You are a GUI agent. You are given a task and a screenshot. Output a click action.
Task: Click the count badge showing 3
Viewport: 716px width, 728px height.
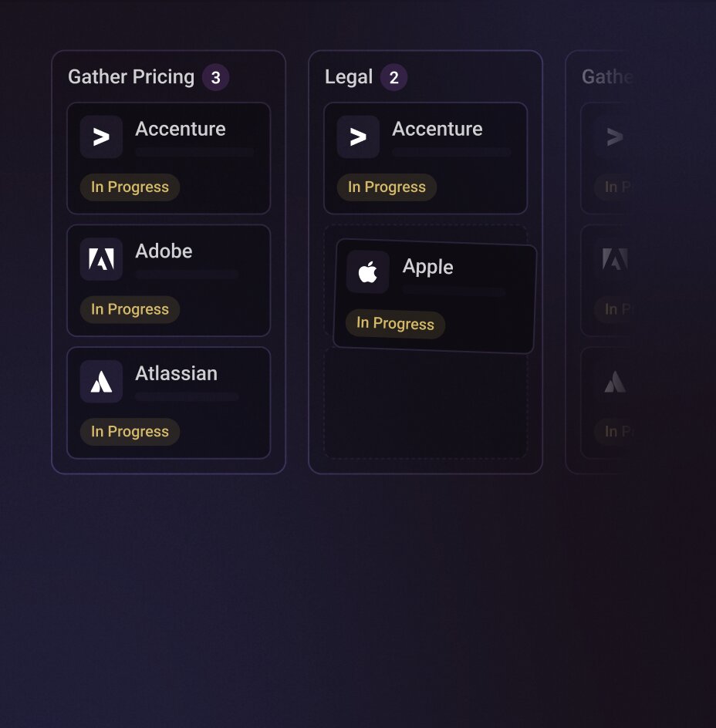tap(216, 77)
